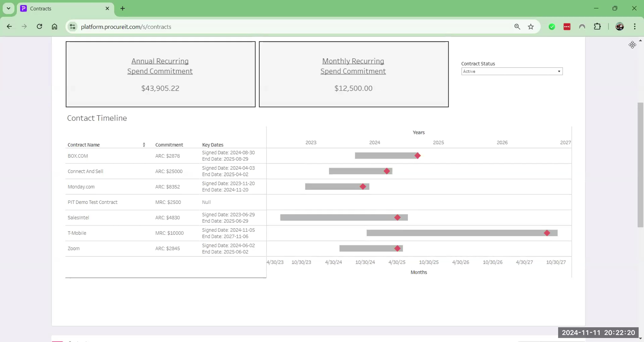Go back to the previous page
The image size is (644, 342).
[x=9, y=26]
